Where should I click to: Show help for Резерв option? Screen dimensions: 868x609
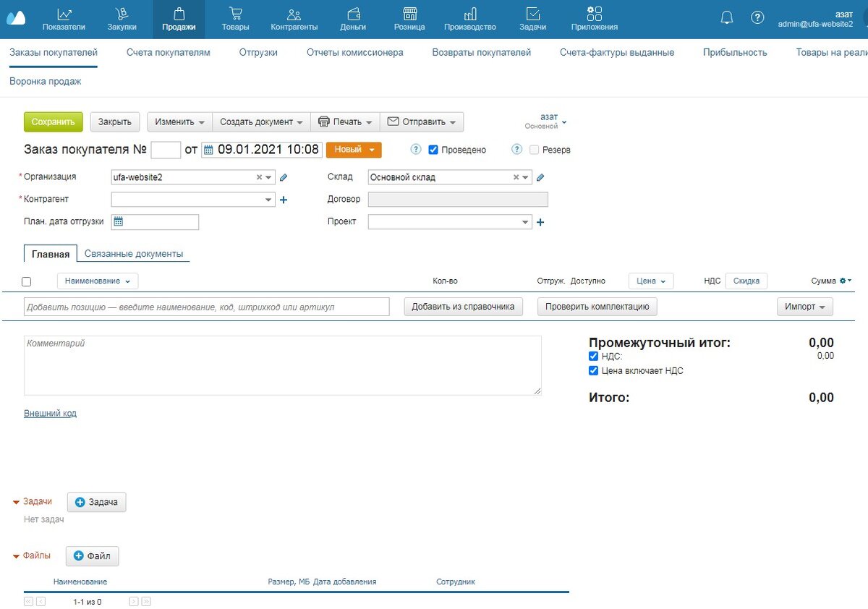point(516,150)
